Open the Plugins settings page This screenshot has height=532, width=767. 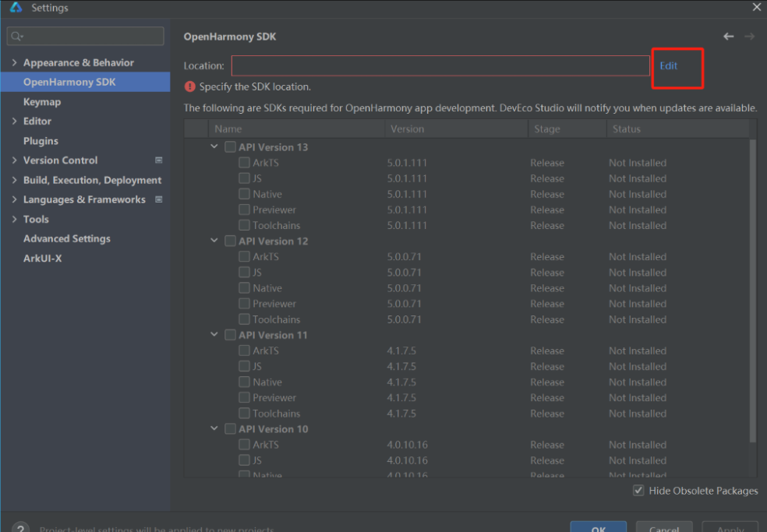[x=41, y=141]
